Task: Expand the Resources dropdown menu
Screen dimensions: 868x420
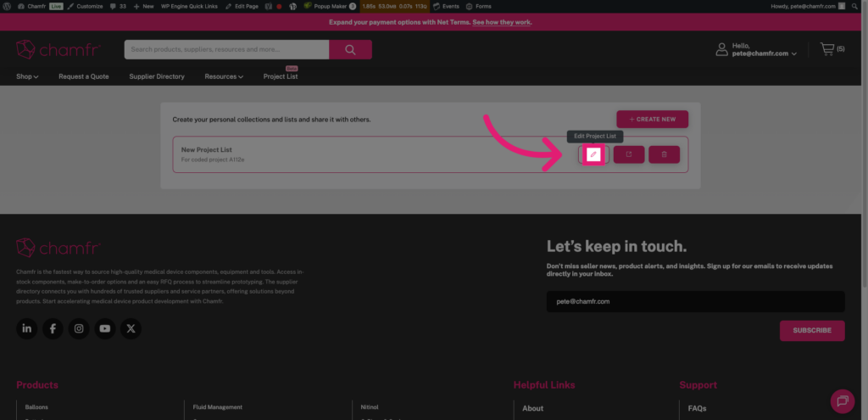Action: (224, 76)
